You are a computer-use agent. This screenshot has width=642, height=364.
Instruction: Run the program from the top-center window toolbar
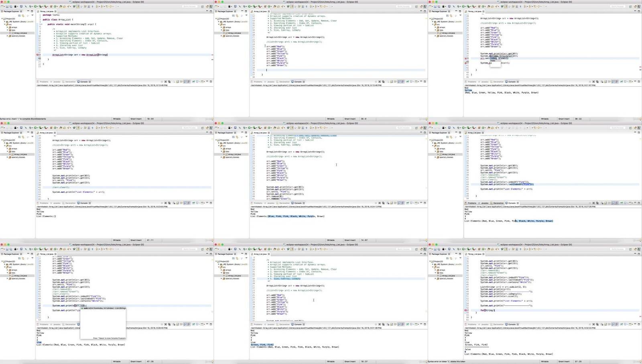pyautogui.click(x=249, y=6)
